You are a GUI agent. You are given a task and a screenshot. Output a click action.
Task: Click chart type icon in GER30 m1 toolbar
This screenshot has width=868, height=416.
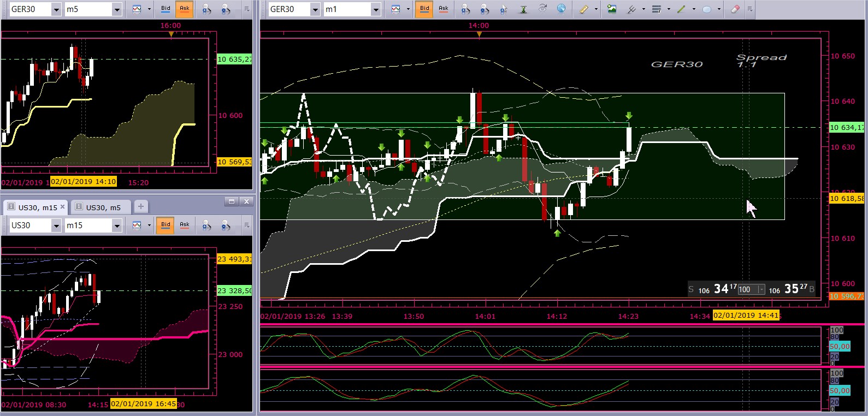click(395, 9)
